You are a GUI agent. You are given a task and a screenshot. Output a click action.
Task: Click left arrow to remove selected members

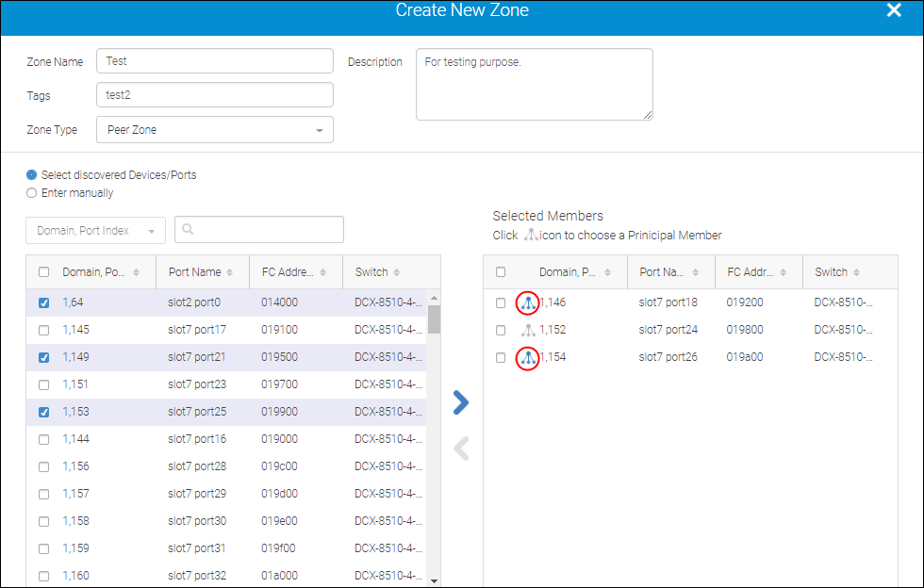click(x=460, y=448)
